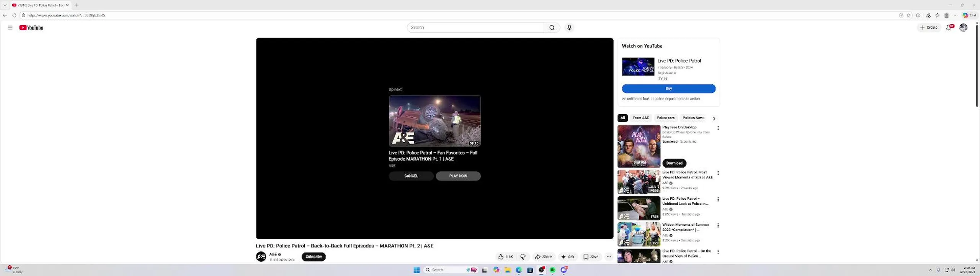Screen dimensions: 980x276
Task: Select the Politics News filter chip
Action: pyautogui.click(x=693, y=118)
